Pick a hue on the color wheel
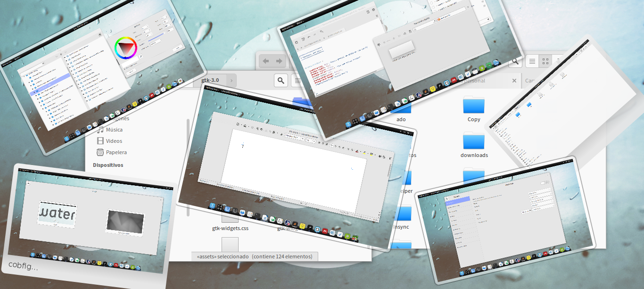 [126, 48]
